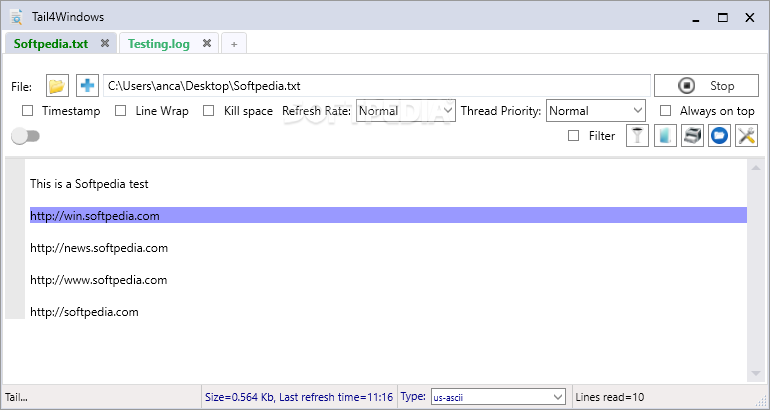Click the Tail4Windows title bar app icon
The width and height of the screenshot is (770, 410).
point(17,17)
